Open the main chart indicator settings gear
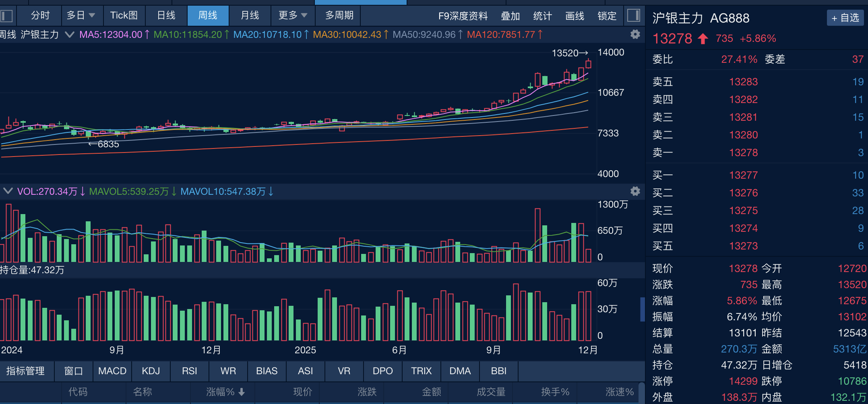868x404 pixels. [635, 35]
